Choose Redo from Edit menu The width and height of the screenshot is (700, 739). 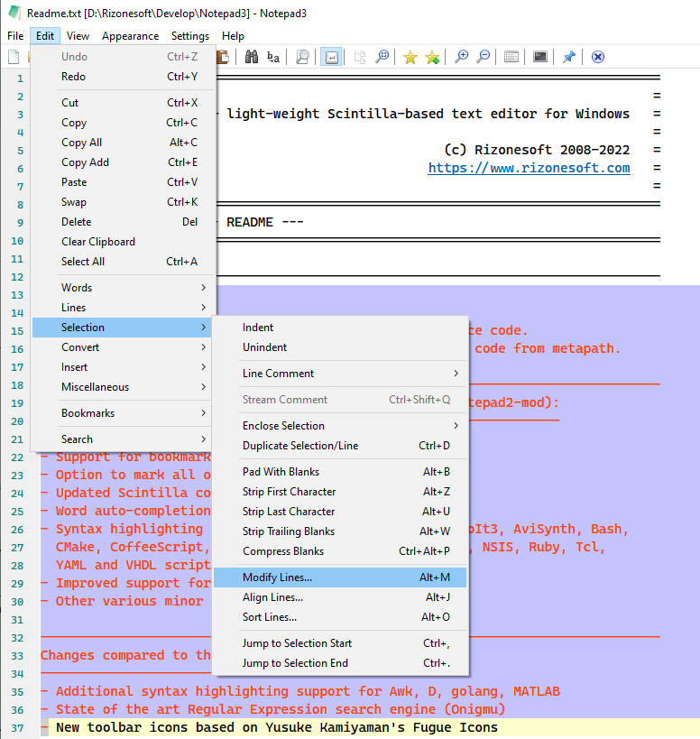pyautogui.click(x=124, y=77)
